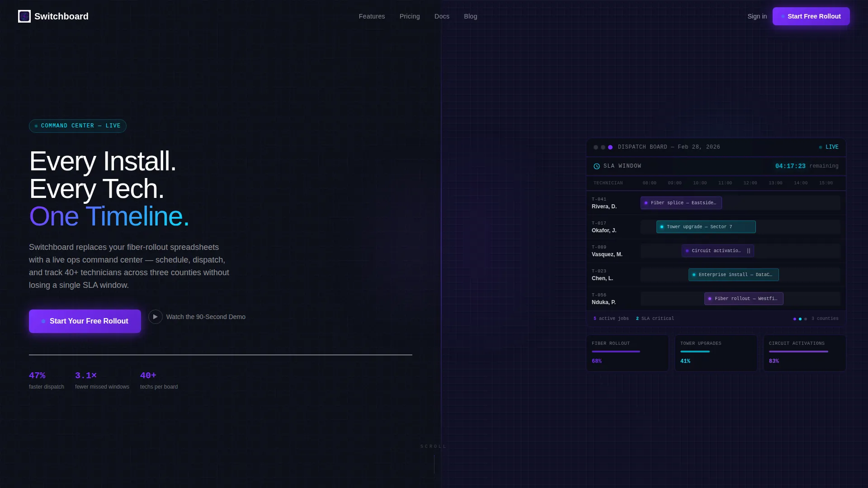Click the Sign in link
Image resolution: width=868 pixels, height=488 pixels.
pos(757,16)
